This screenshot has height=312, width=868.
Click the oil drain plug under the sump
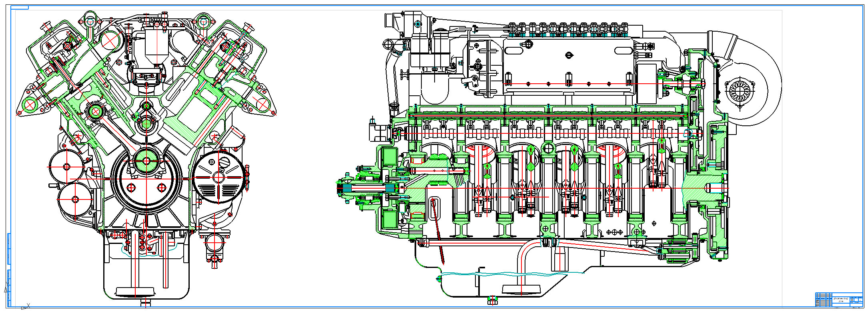coord(493,300)
